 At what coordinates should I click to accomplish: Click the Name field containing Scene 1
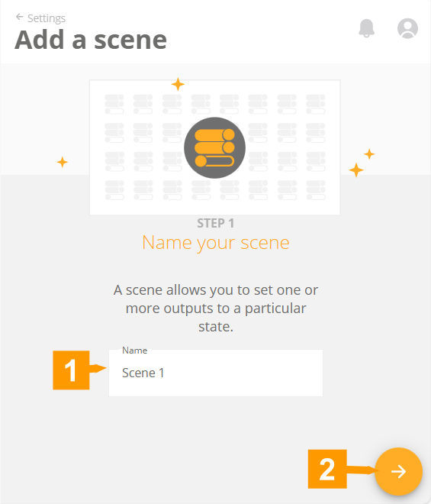tap(215, 373)
